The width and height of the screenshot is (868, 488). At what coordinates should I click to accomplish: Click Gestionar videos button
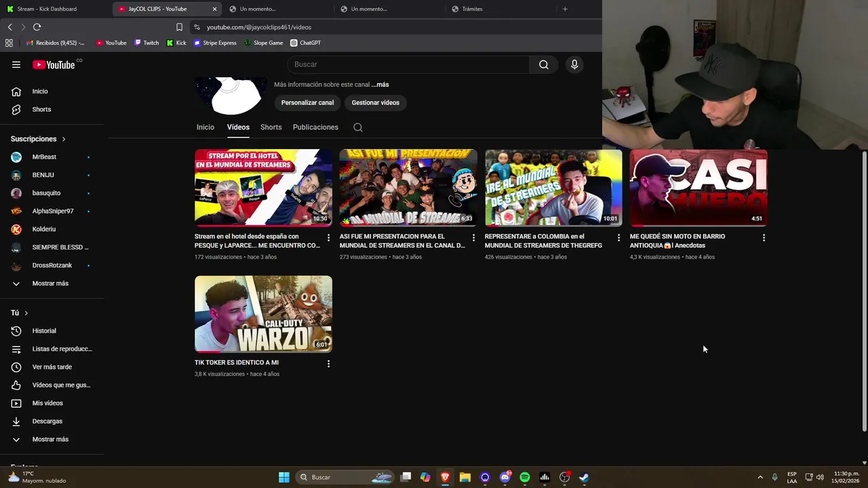coord(376,103)
